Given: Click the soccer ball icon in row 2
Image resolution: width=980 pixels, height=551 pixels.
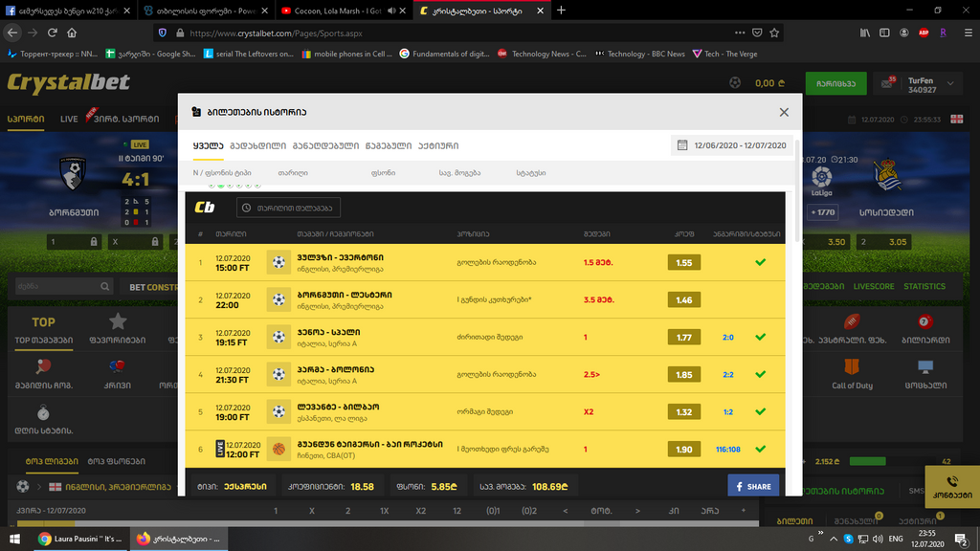Looking at the screenshot, I should (278, 299).
